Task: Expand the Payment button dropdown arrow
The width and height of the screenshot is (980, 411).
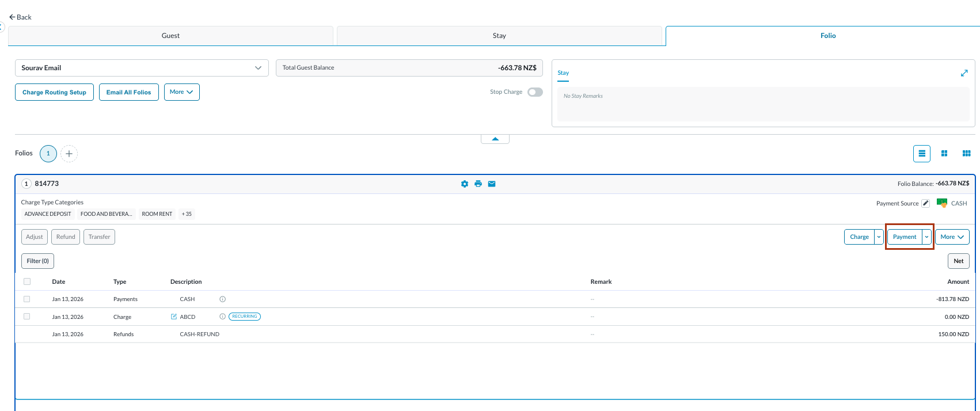Action: coord(926,237)
